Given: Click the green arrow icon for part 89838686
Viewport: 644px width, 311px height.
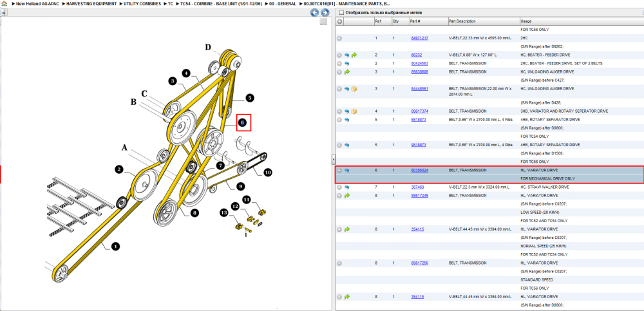Looking at the screenshot, I should tap(346, 72).
